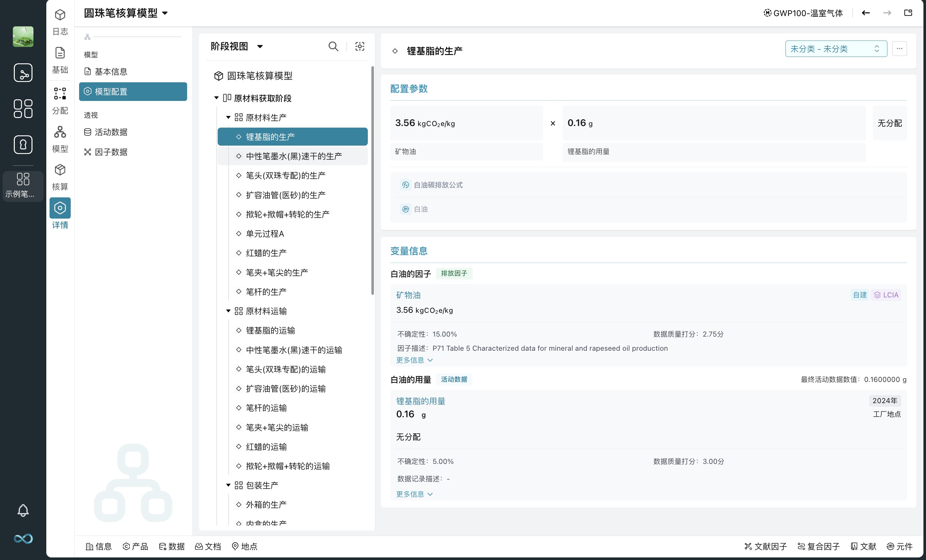Open the three-dots more options button
Image resolution: width=926 pixels, height=560 pixels.
click(899, 49)
